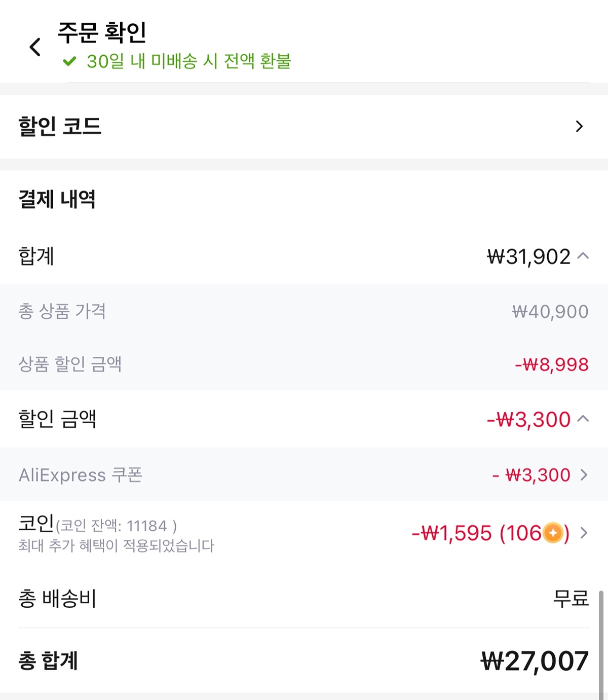Collapse the 할인 금액 discount details

583,419
